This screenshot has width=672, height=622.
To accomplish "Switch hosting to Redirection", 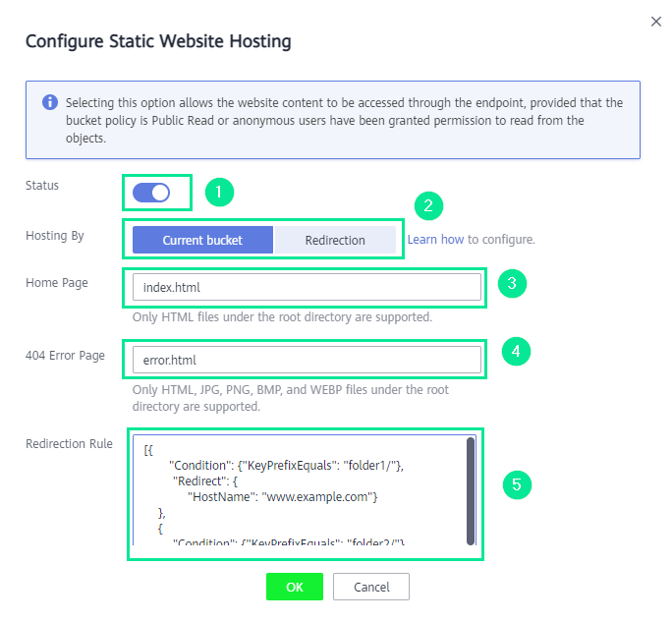I will [335, 240].
